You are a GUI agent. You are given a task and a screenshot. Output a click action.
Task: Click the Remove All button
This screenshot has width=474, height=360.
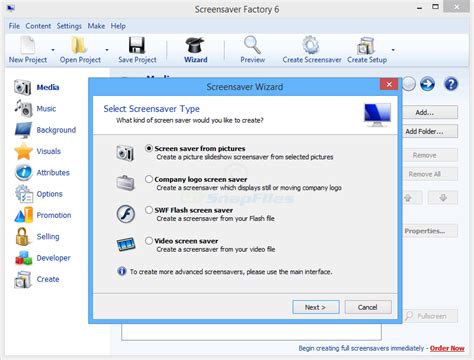point(430,174)
